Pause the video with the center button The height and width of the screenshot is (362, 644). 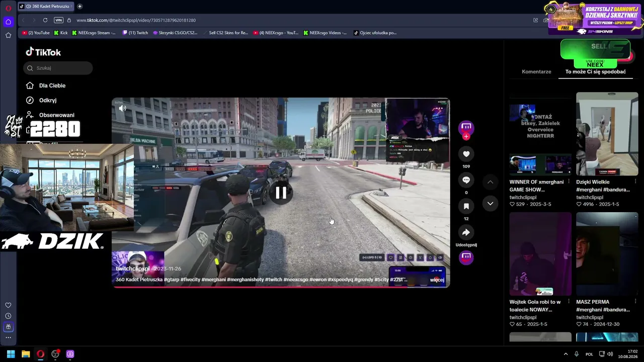tap(281, 193)
